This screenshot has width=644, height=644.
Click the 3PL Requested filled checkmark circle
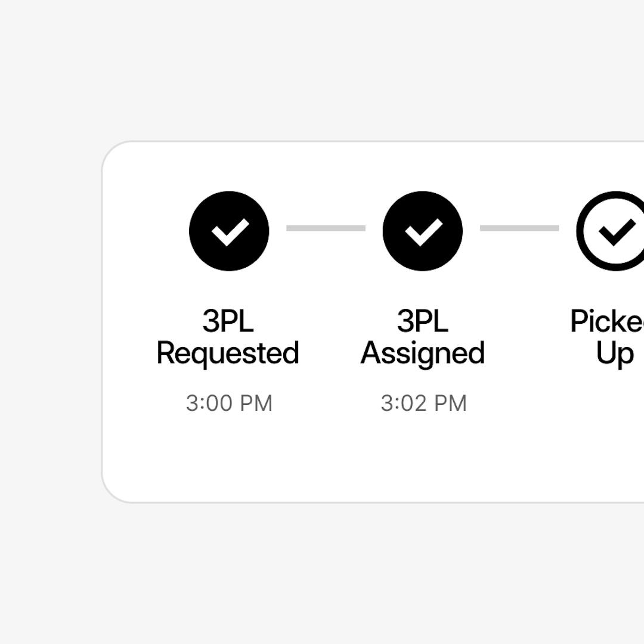[229, 231]
